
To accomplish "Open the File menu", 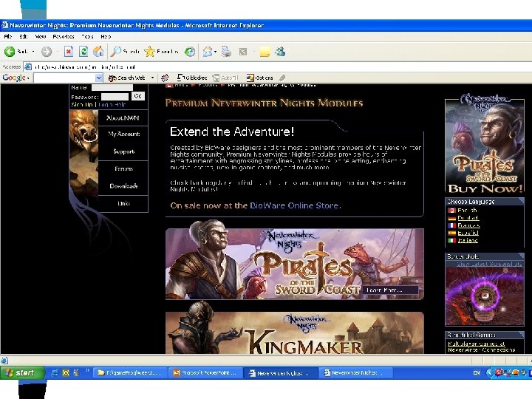I will tap(8, 36).
